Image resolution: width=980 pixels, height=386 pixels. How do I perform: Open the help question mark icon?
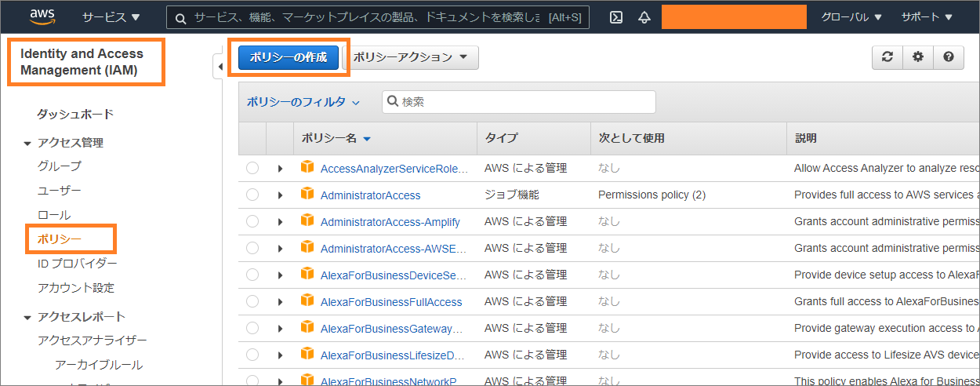[x=949, y=57]
